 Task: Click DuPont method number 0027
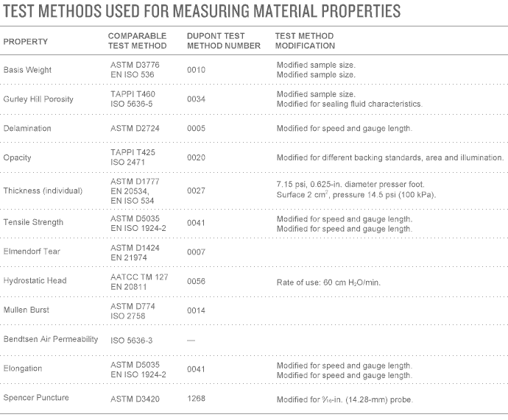(197, 191)
